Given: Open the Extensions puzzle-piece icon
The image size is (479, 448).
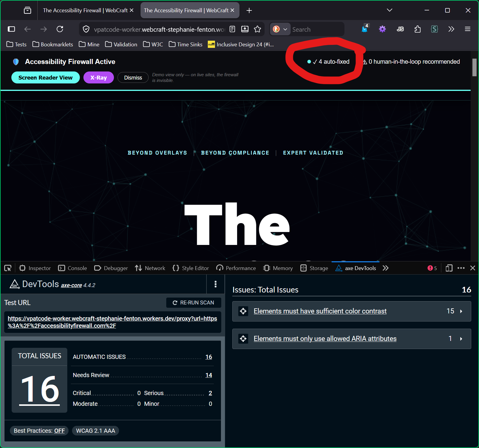Looking at the screenshot, I should coord(418,29).
